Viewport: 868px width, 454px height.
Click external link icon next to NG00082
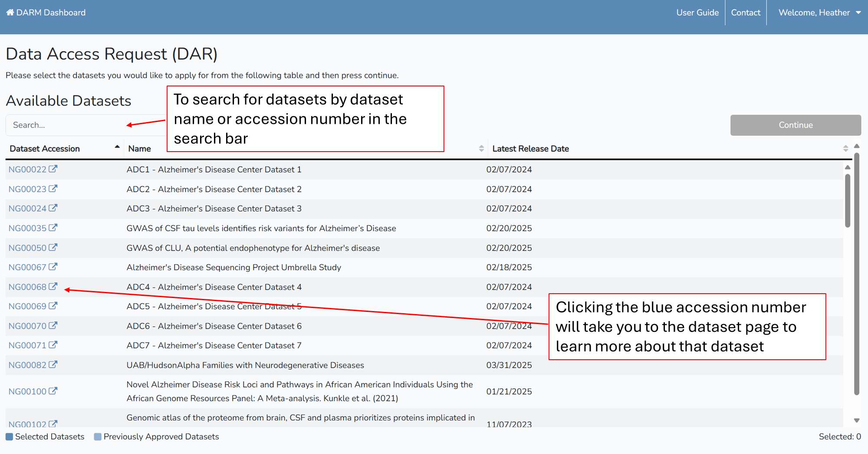(53, 365)
